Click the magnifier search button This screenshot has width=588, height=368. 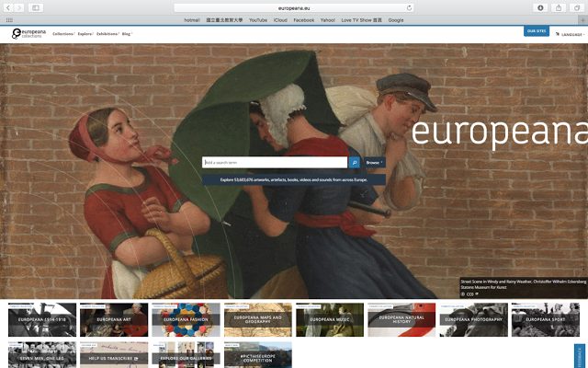355,163
